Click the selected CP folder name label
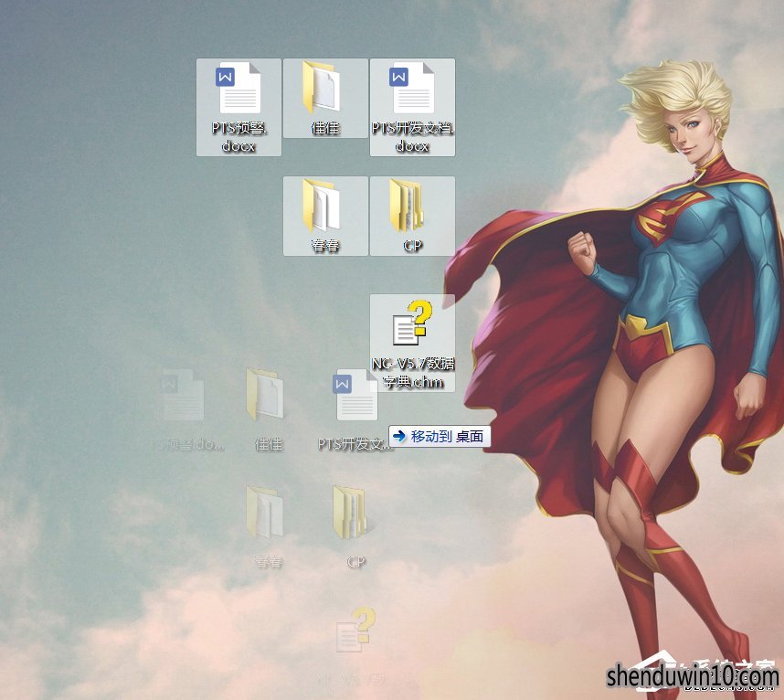784x700 pixels. (x=412, y=246)
